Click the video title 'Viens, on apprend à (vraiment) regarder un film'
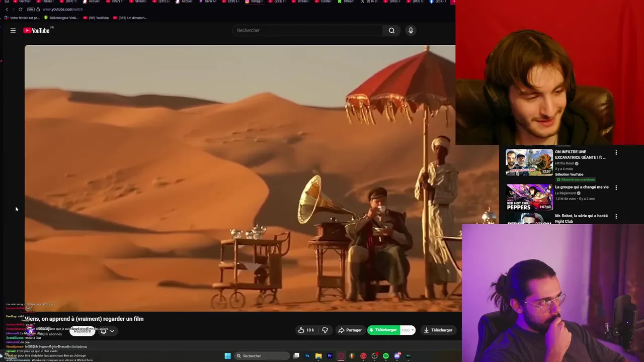Image resolution: width=644 pixels, height=362 pixels. pyautogui.click(x=84, y=319)
